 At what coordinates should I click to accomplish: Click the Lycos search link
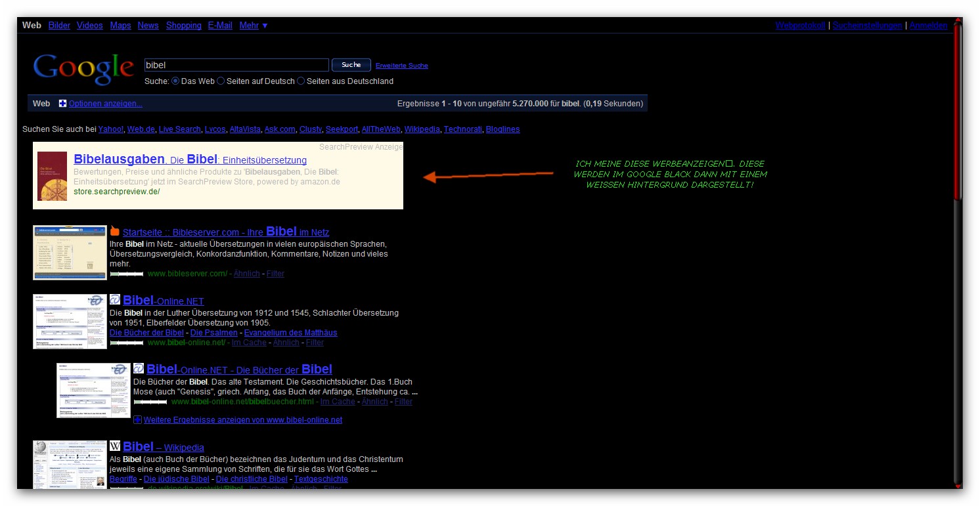click(x=215, y=129)
